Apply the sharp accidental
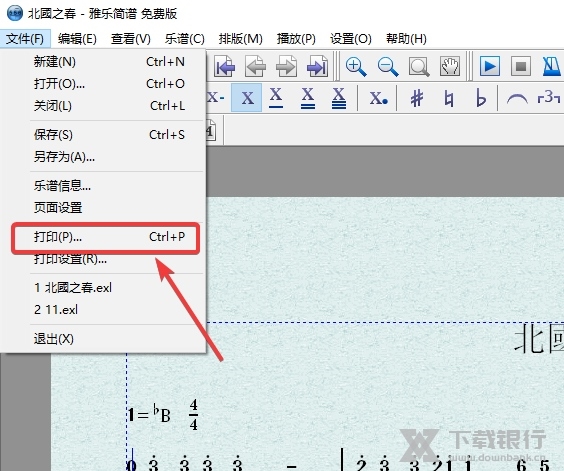 417,98
